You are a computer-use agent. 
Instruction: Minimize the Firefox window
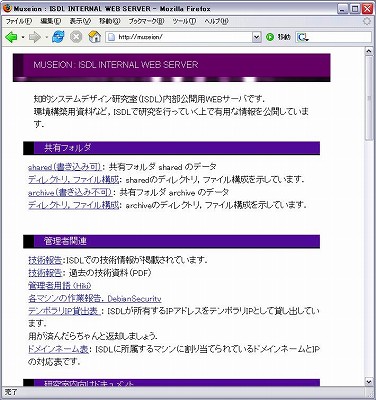pos(342,8)
